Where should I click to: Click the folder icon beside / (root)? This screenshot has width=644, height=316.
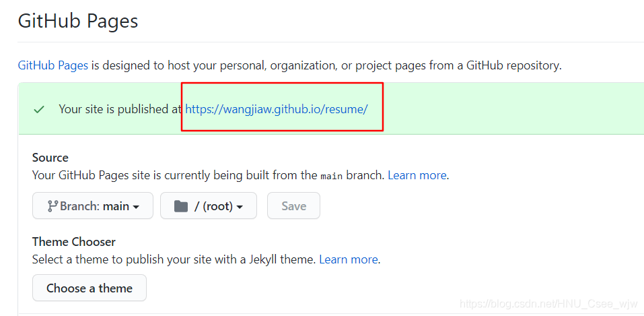tap(180, 206)
